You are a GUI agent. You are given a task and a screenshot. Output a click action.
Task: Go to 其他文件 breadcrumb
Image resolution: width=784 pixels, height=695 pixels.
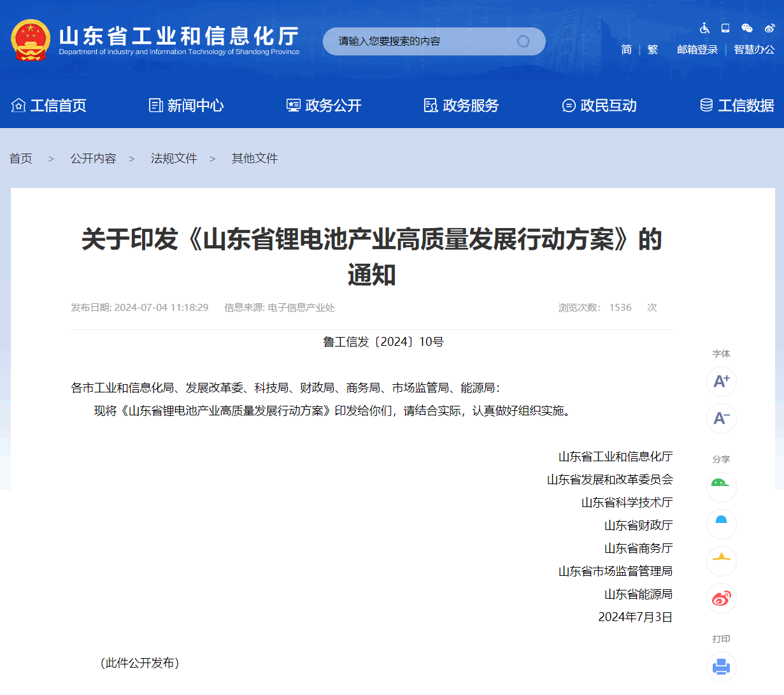click(x=255, y=159)
